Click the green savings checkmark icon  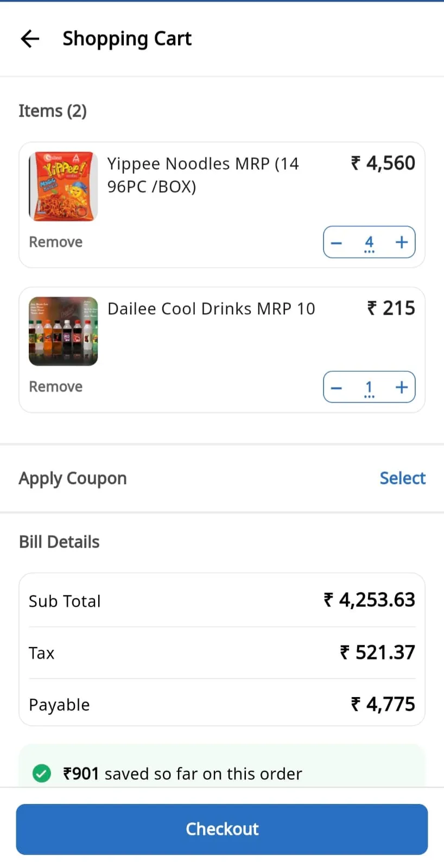[42, 773]
